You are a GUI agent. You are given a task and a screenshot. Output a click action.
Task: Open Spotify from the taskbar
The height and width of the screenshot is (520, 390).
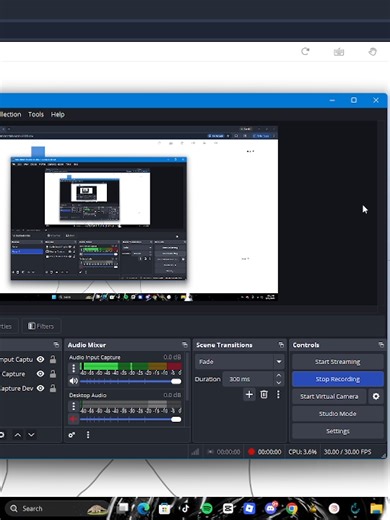click(x=207, y=509)
